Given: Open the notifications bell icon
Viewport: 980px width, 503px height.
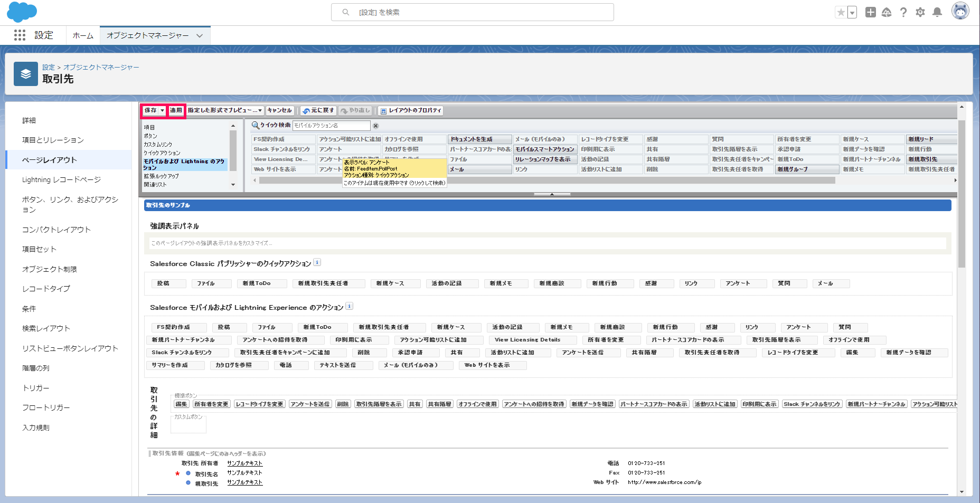Looking at the screenshot, I should (x=937, y=12).
